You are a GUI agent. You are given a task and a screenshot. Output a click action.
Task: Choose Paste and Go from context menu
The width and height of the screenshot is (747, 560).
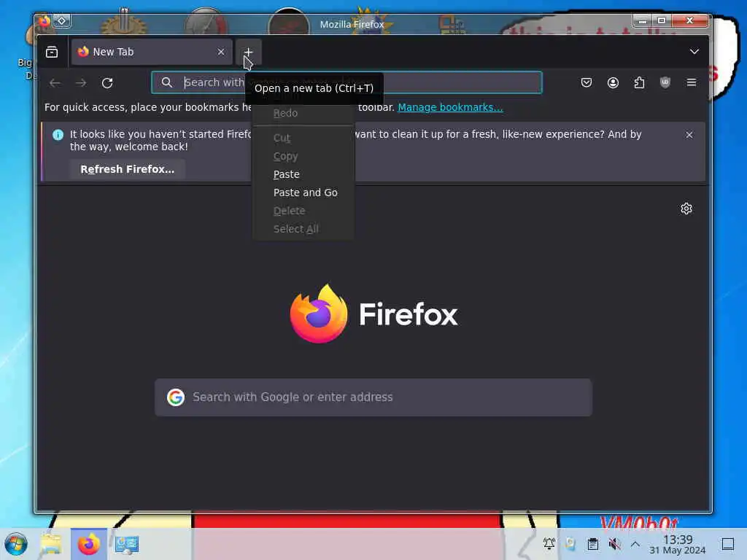[x=303, y=192]
